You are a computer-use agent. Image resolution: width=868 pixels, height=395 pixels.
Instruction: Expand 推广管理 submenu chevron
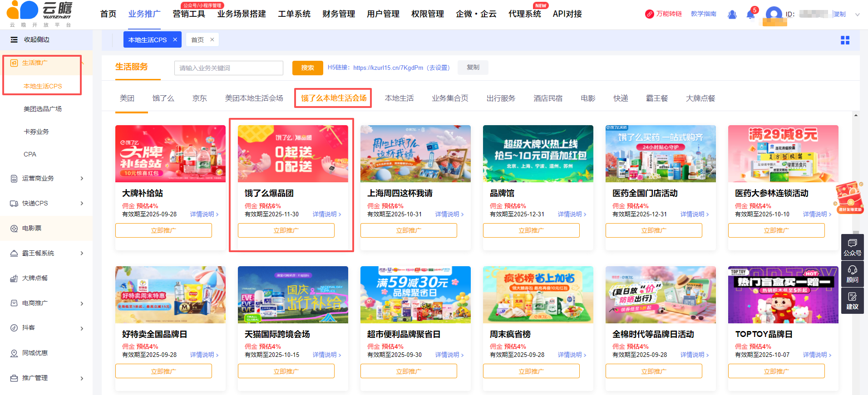(x=82, y=378)
